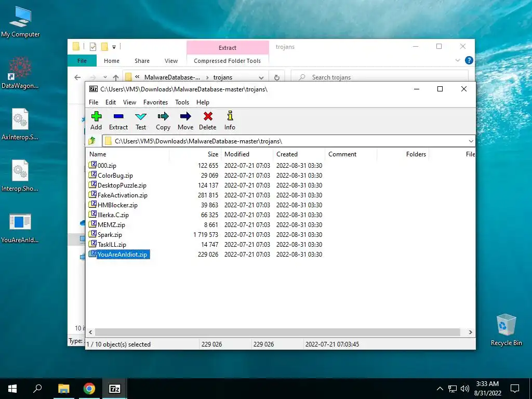The width and height of the screenshot is (532, 399).
Task: Click the horizontal scrollbar right arrow
Action: [x=470, y=332]
